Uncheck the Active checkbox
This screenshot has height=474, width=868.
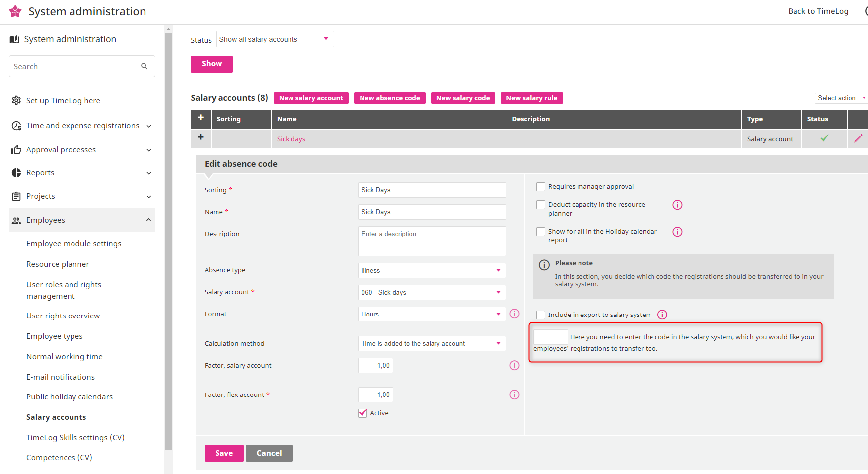363,413
